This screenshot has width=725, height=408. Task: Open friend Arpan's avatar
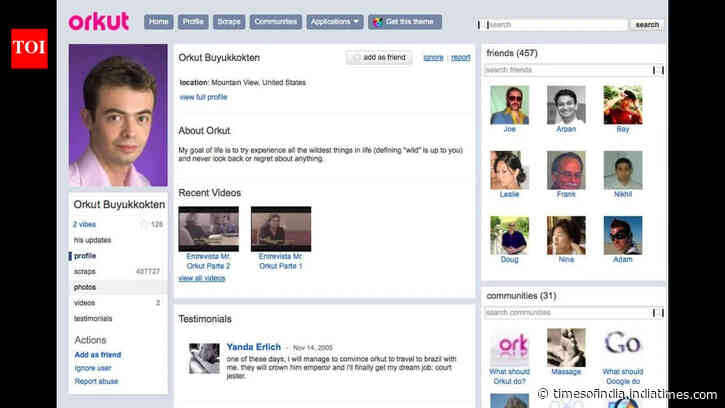pos(566,105)
